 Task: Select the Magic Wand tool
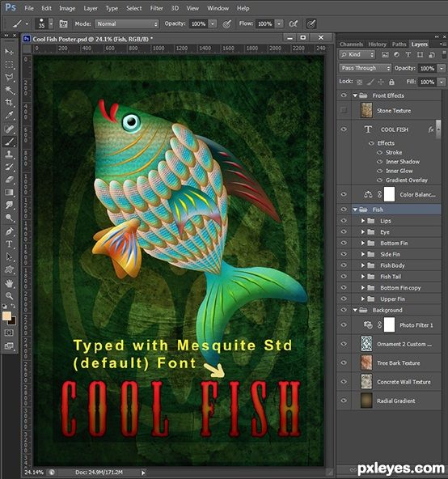[x=9, y=90]
